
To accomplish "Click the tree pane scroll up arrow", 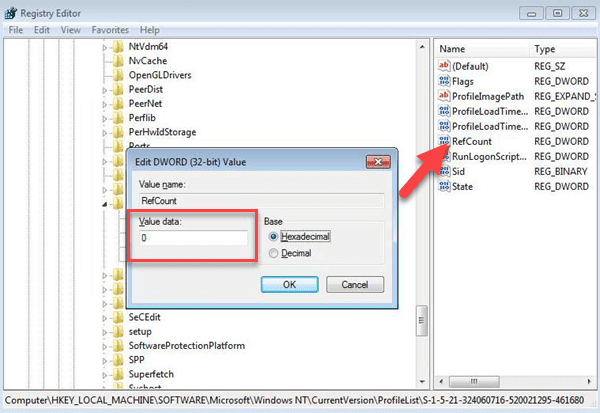I will (422, 47).
